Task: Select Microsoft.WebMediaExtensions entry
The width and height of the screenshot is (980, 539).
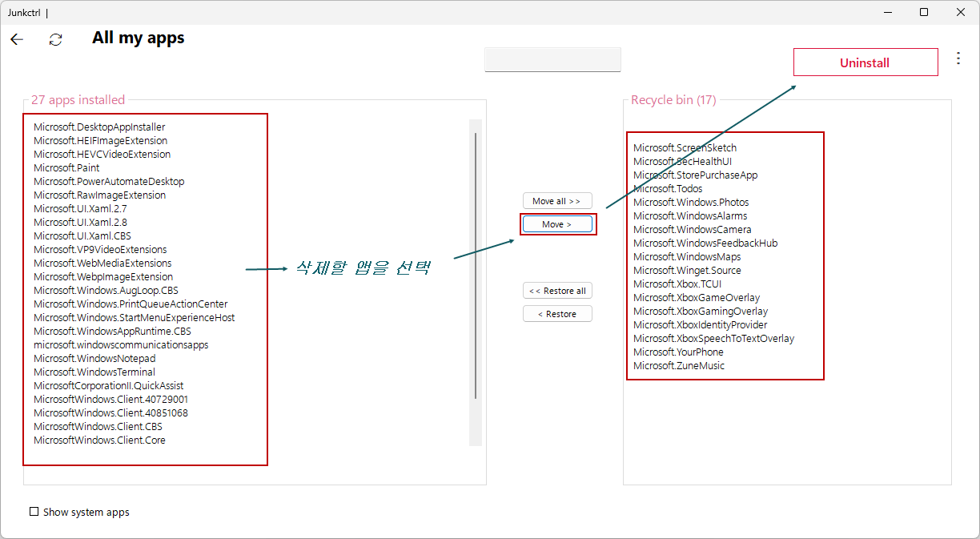Action: coord(102,263)
